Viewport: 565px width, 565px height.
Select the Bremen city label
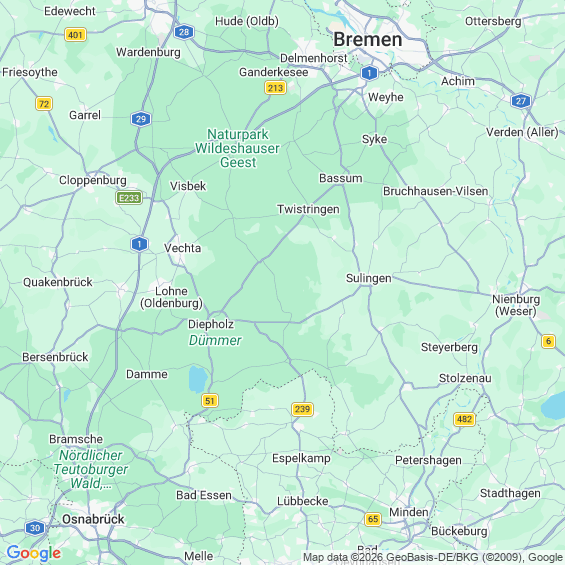(x=368, y=39)
